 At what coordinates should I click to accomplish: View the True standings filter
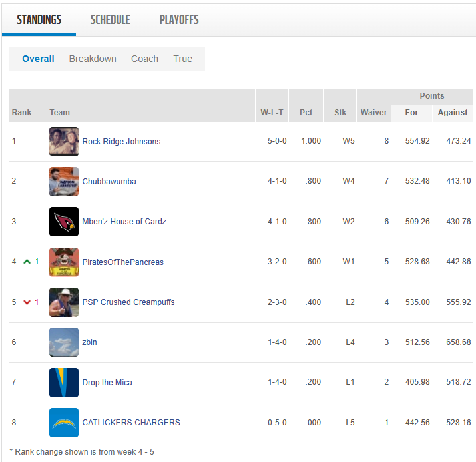[x=183, y=59]
